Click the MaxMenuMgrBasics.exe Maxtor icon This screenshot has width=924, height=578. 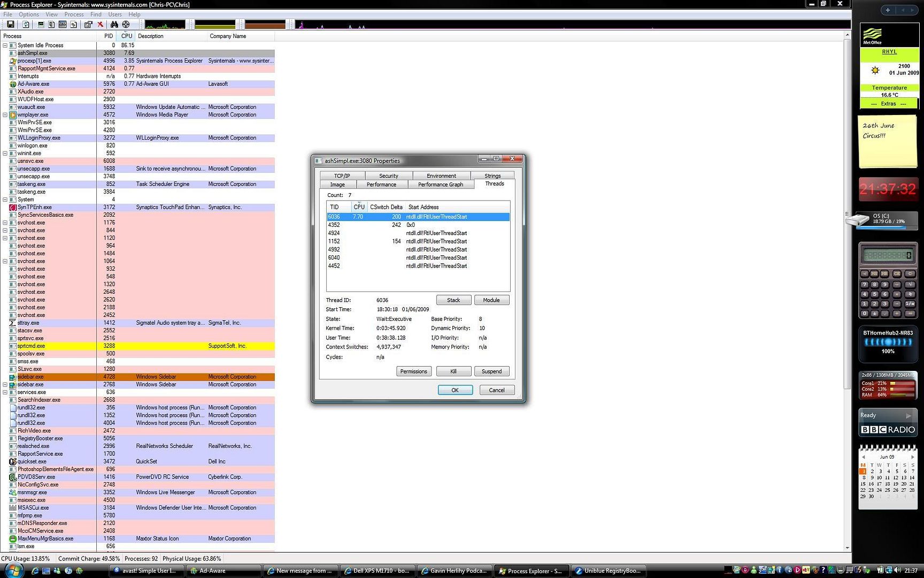pos(13,538)
